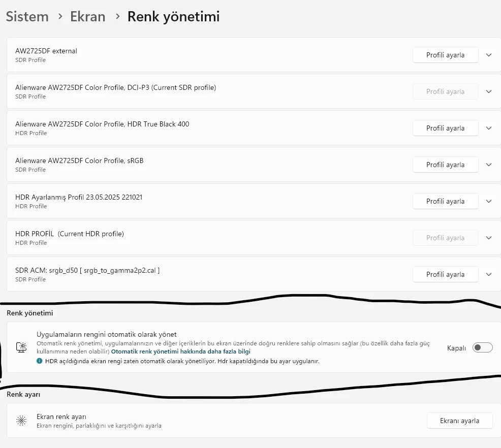Select the Renk yönetimi page title
This screenshot has height=448, width=501.
click(x=173, y=17)
